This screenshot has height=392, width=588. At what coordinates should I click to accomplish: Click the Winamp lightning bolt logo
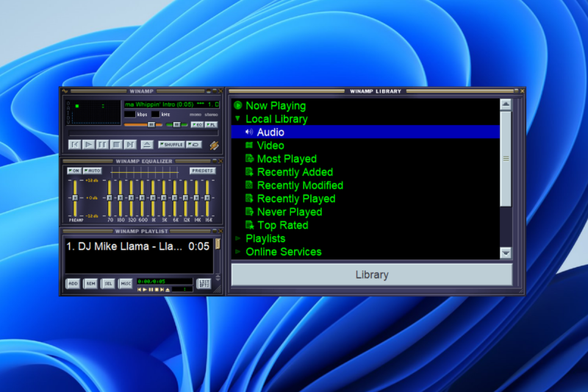(x=214, y=145)
